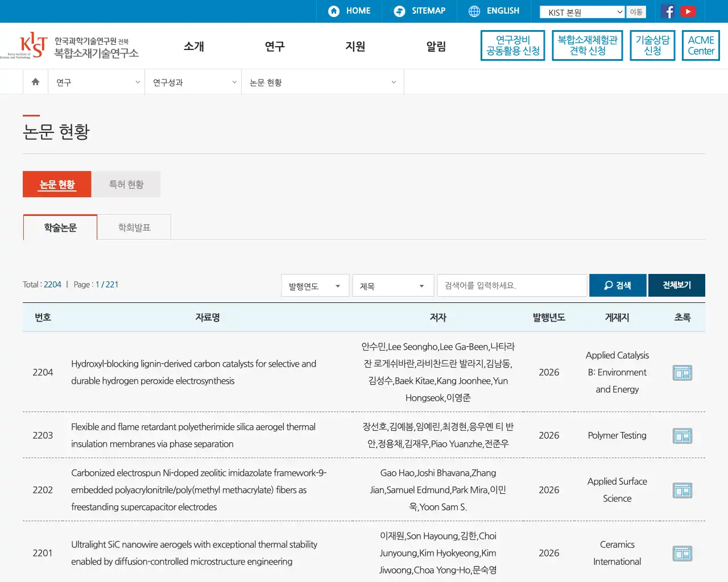Open paper titled Hydroxyl-blocking lignin-derived carbon catalysts
The height and width of the screenshot is (582, 728).
(193, 372)
